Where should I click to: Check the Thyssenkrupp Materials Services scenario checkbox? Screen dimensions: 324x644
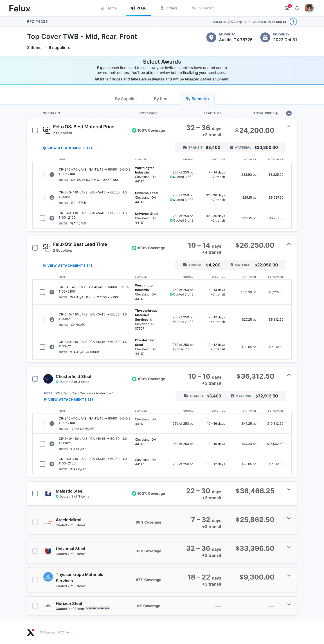(35, 580)
